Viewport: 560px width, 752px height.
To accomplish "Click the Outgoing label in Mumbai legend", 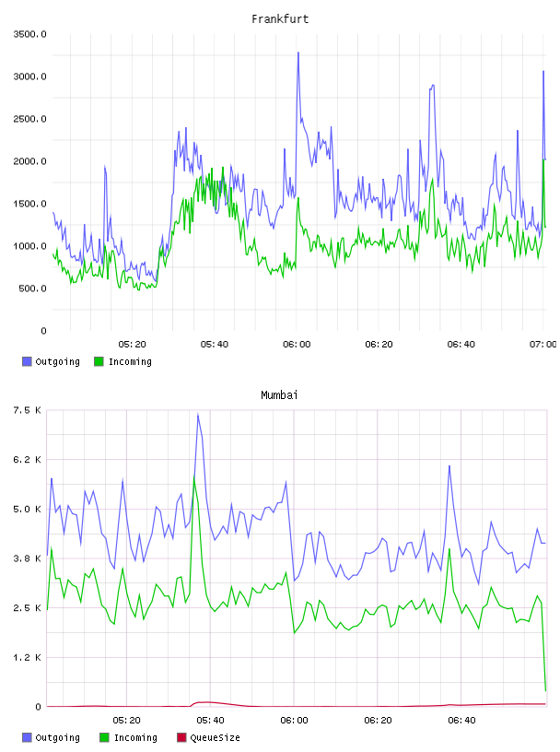I will (58, 737).
